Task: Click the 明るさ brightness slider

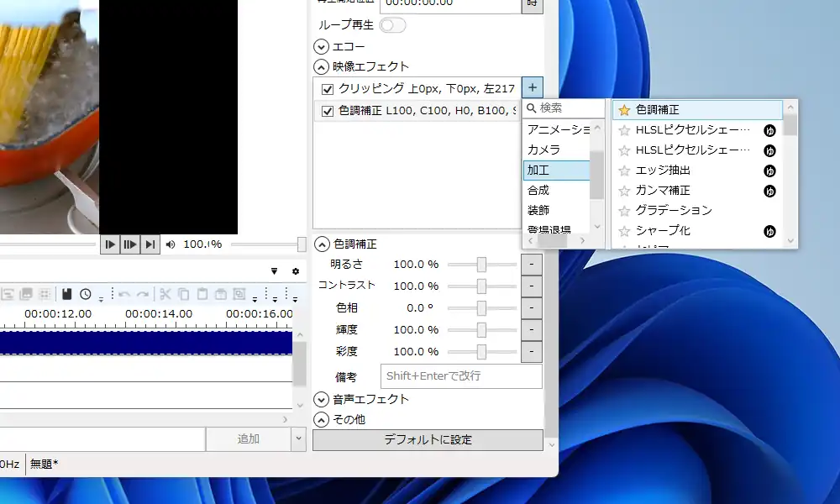Action: click(x=481, y=265)
